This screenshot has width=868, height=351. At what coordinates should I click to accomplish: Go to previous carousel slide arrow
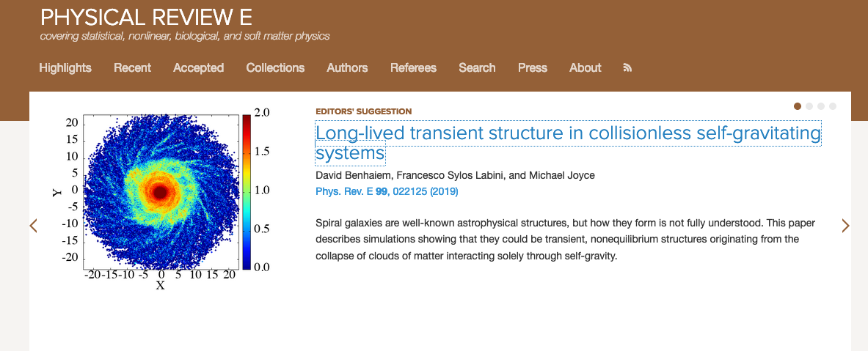click(33, 225)
